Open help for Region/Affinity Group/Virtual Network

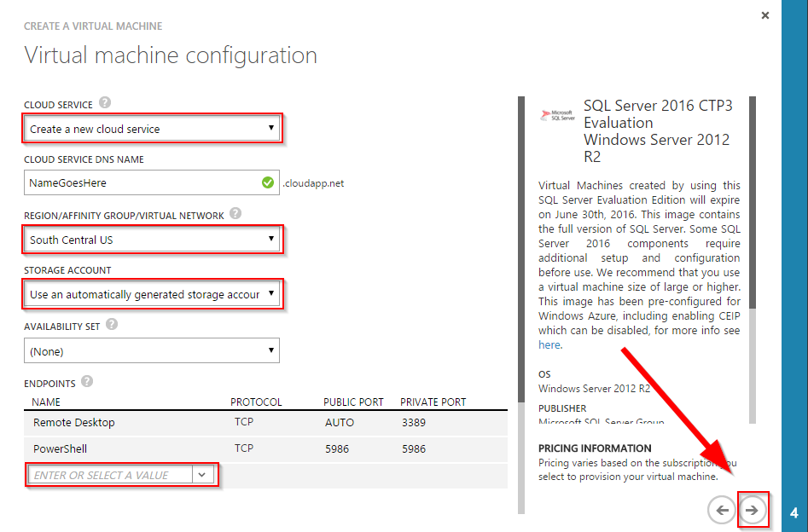[235, 213]
